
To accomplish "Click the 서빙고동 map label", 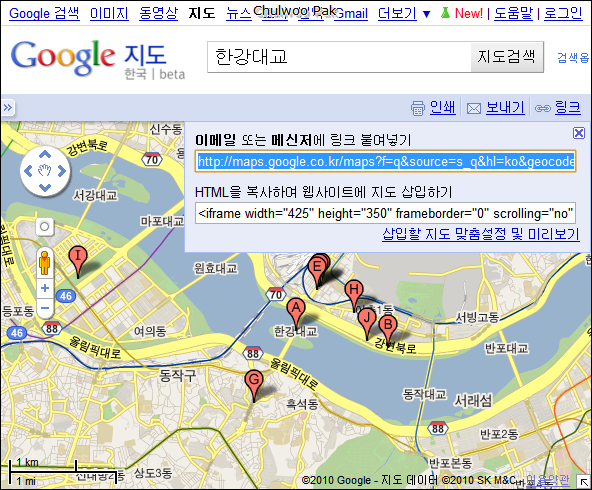I will [477, 317].
